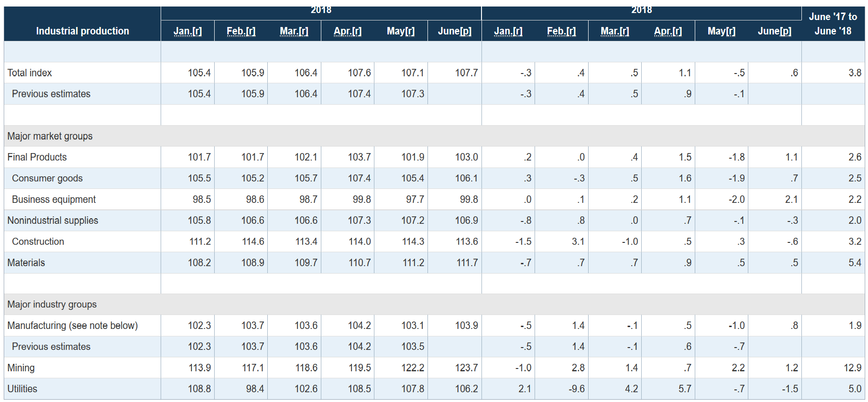
Task: Select the -2.0 value in Business equipment row
Action: click(736, 200)
